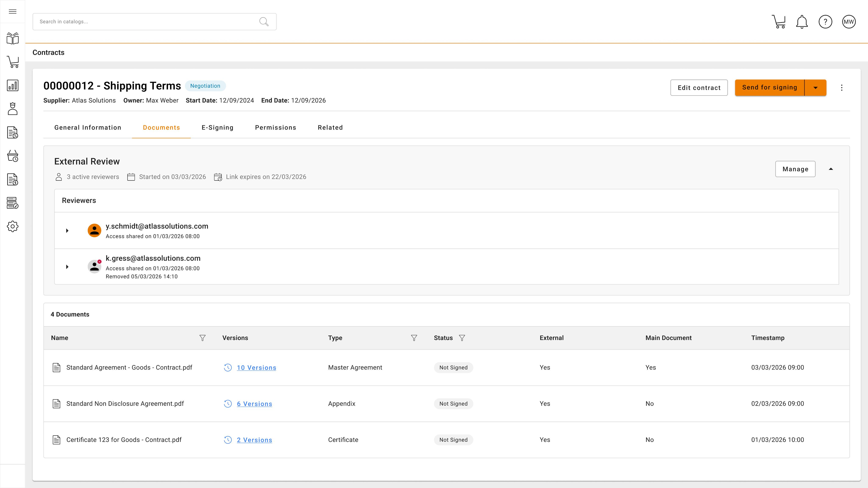Click Standard Agreement - Goods - Contract.pdf name
868x488 pixels.
[129, 367]
